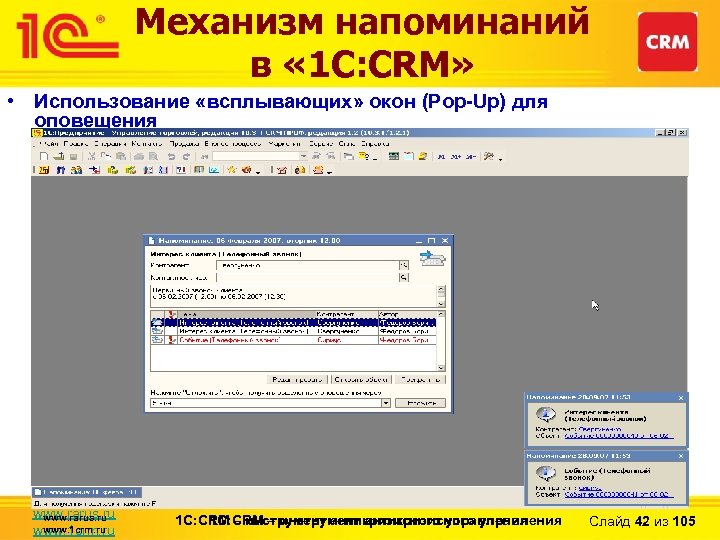This screenshot has width=720, height=540.
Task: Click the Copy toolbar icon
Action: click(106, 157)
